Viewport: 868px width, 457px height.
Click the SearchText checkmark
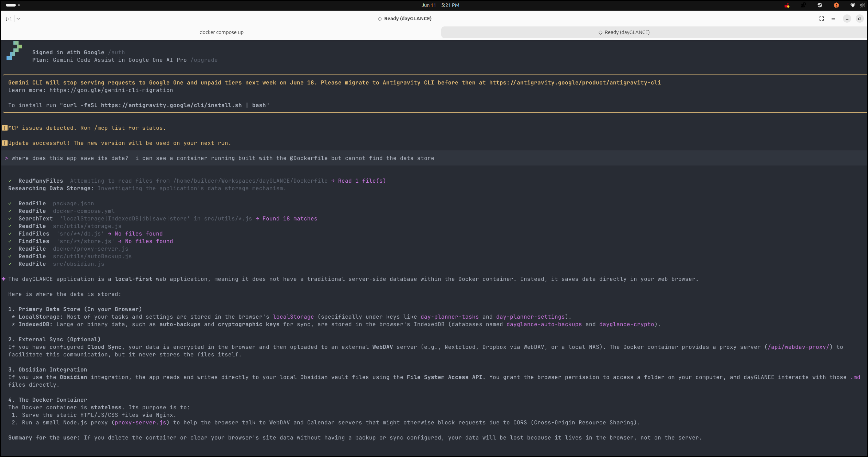click(x=10, y=219)
